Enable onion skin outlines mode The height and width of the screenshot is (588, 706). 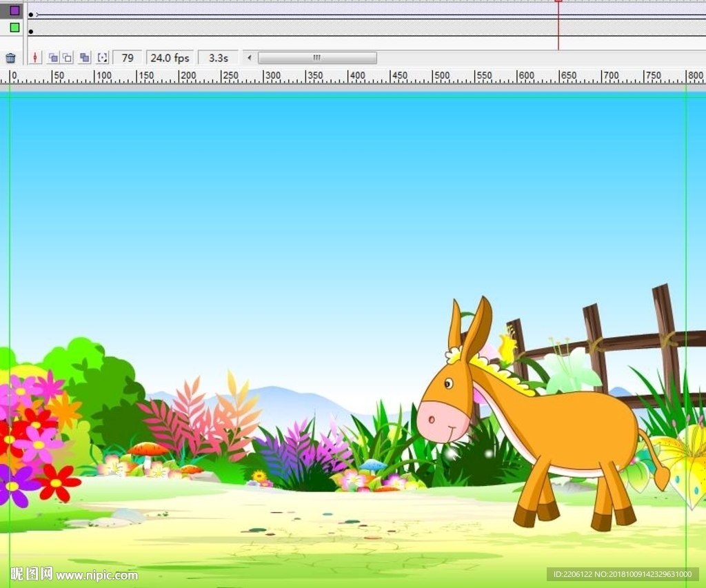pyautogui.click(x=67, y=58)
